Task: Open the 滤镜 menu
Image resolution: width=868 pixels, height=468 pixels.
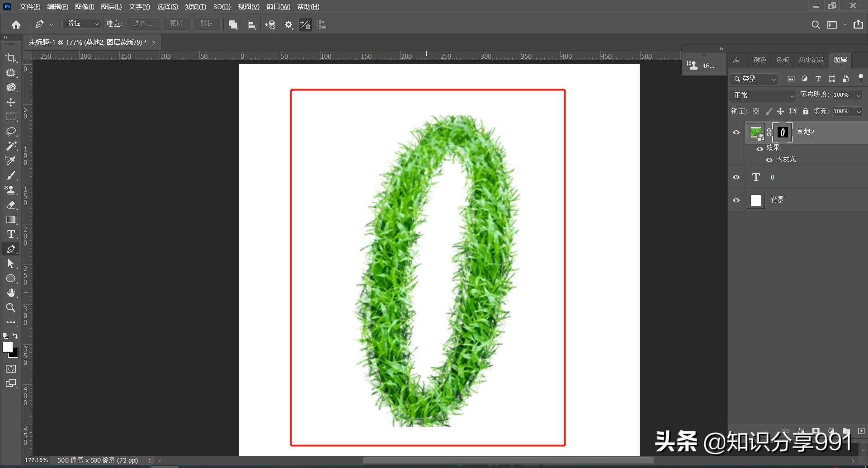Action: (x=195, y=6)
